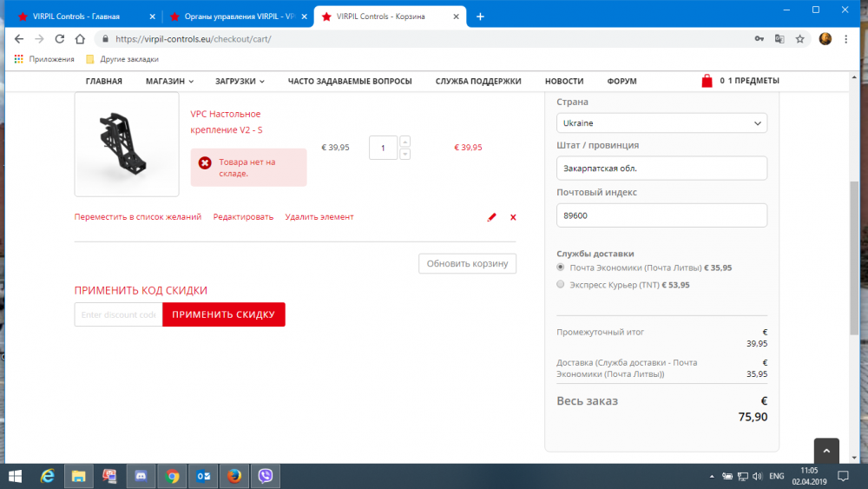This screenshot has width=868, height=489.
Task: Click the Почтовый индекс field
Action: click(661, 215)
